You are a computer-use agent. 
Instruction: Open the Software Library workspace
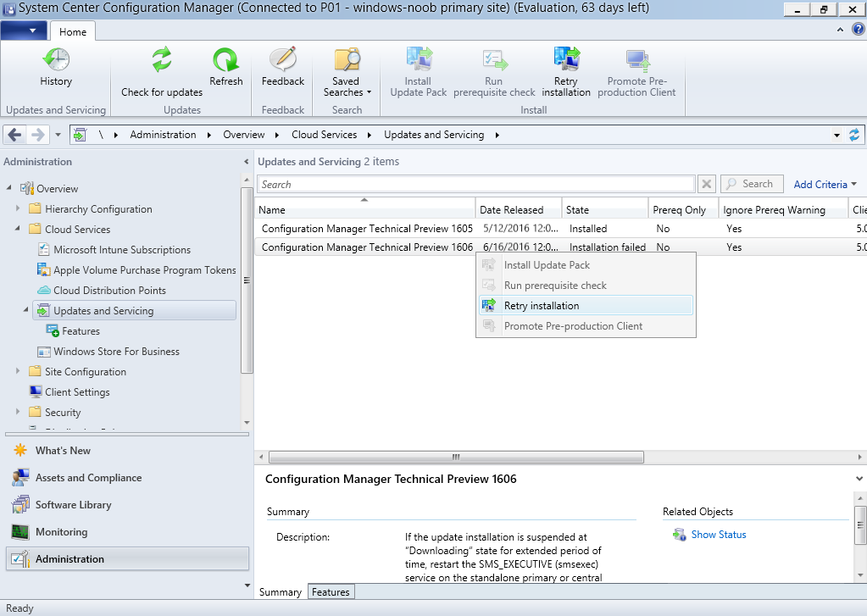tap(127, 505)
